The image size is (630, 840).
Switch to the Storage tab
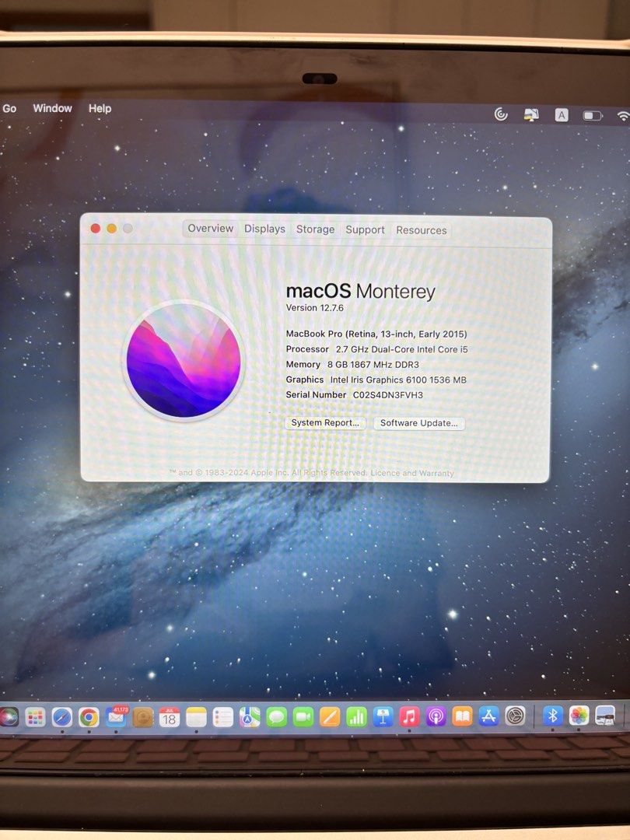[x=315, y=229]
